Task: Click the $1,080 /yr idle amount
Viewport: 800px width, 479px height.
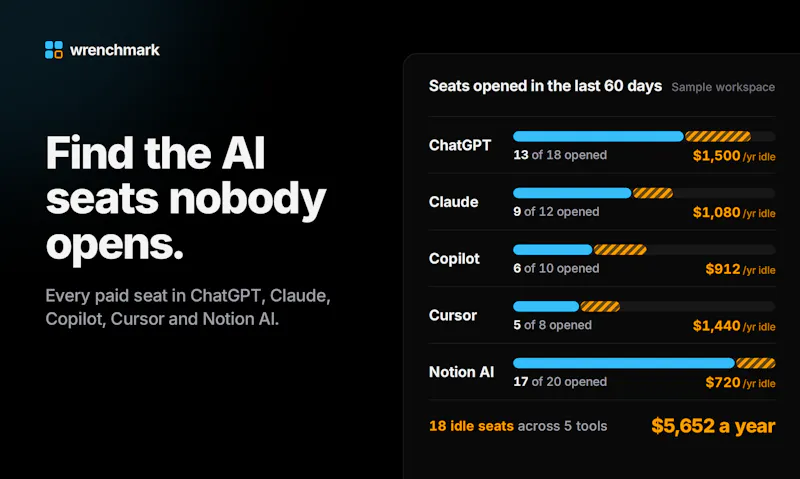Action: (734, 212)
